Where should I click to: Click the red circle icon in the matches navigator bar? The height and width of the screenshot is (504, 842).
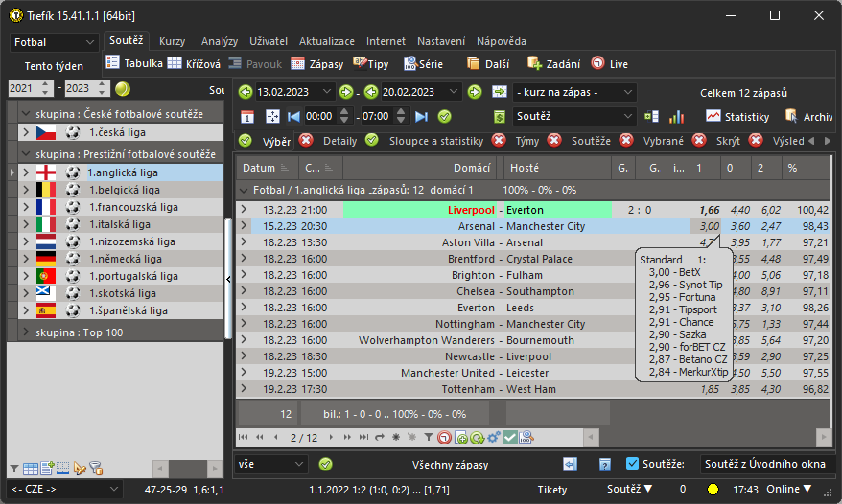[445, 438]
